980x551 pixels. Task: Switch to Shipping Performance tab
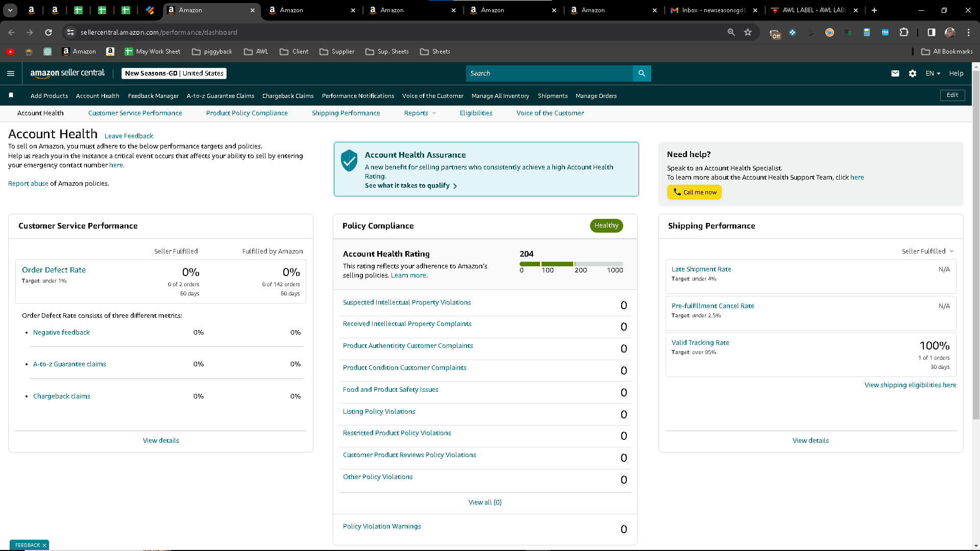[x=346, y=113]
